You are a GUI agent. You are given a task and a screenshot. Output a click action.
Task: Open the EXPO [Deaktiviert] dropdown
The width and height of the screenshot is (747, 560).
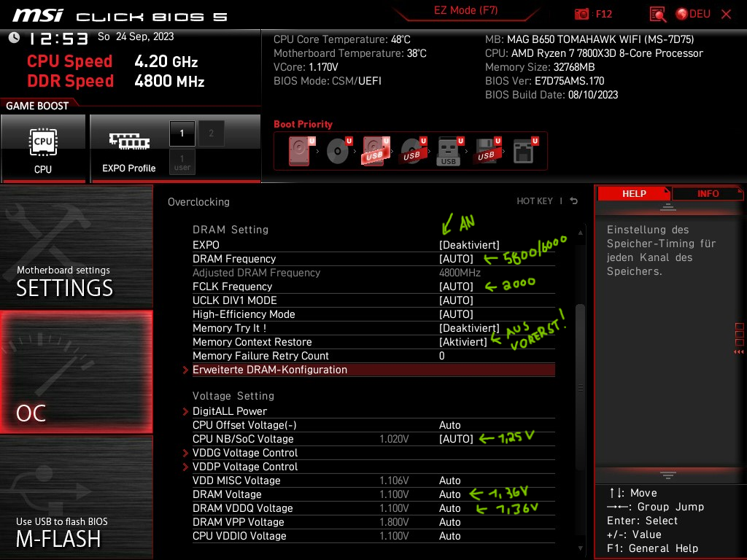click(x=469, y=245)
